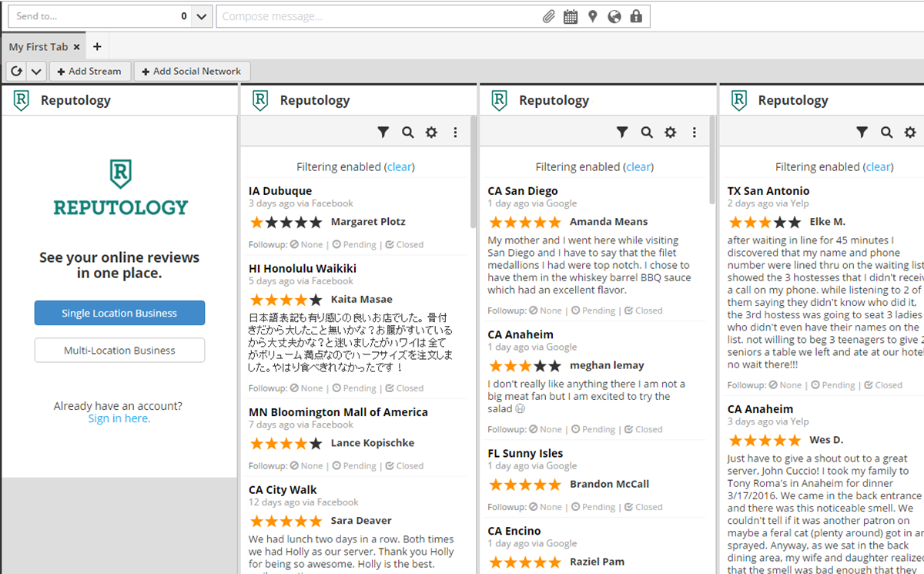Open the scheduling calendar icon
Image resolution: width=924 pixels, height=574 pixels.
571,16
